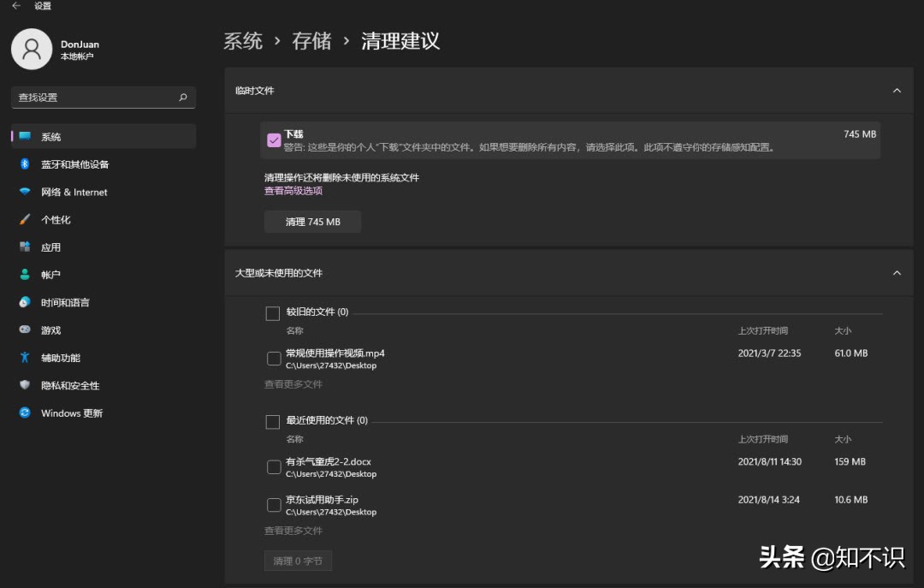This screenshot has height=588, width=924.
Task: Uncheck the 下载 temporary files checkbox
Action: (274, 140)
